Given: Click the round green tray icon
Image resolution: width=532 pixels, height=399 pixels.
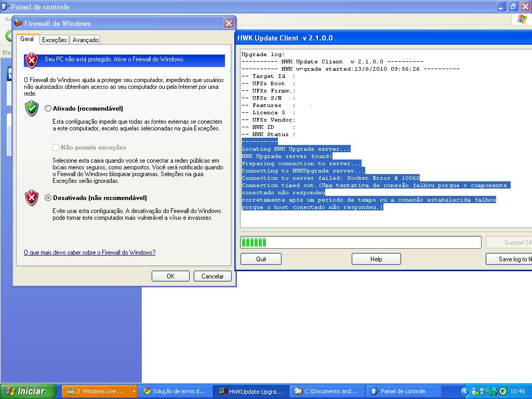Looking at the screenshot, I should click(503, 391).
